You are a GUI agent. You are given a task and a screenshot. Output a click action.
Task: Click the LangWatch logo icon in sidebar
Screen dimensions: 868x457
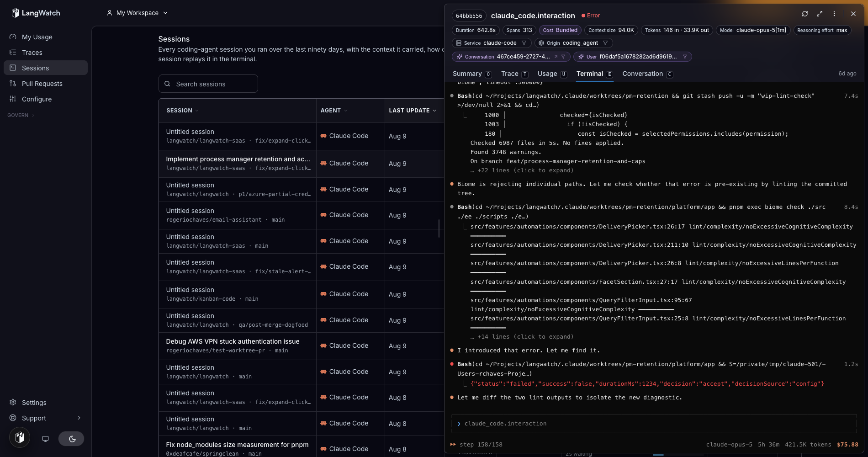coord(16,13)
